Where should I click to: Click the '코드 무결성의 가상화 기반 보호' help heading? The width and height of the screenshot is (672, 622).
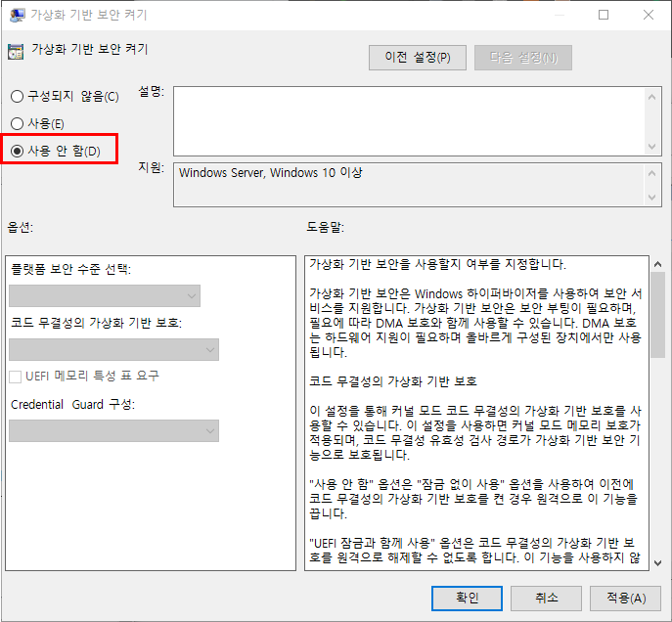tap(393, 381)
